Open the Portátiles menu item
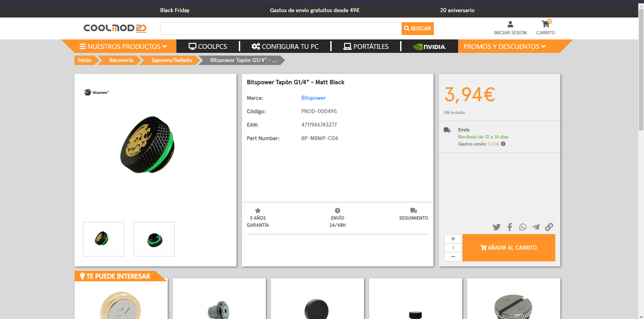The width and height of the screenshot is (644, 319). (366, 46)
